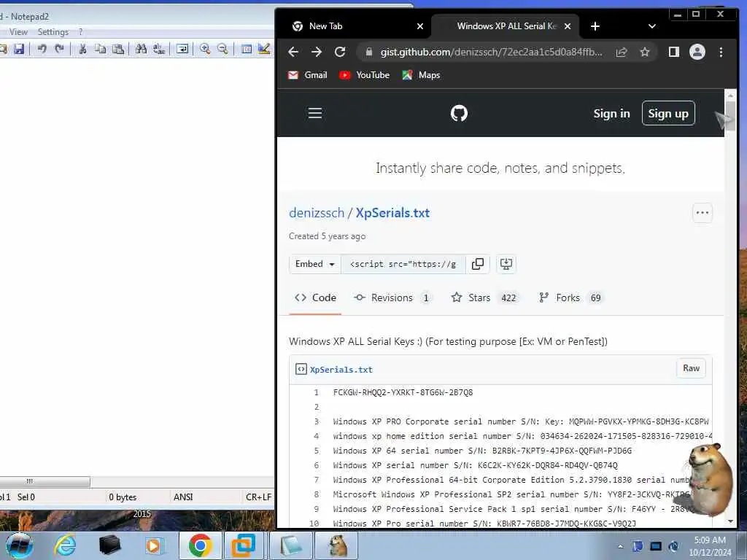Open a new Chrome tab with plus button
This screenshot has height=560, width=747.
point(595,26)
